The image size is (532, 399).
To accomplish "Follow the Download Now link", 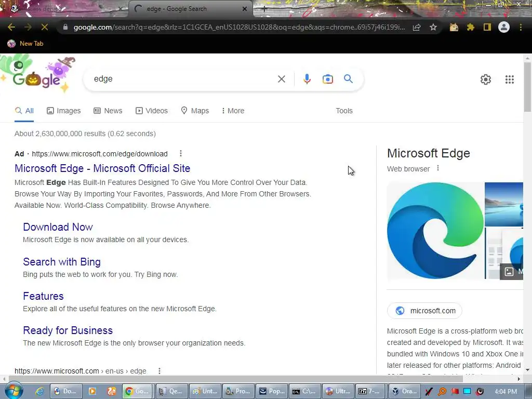I will [x=58, y=227].
